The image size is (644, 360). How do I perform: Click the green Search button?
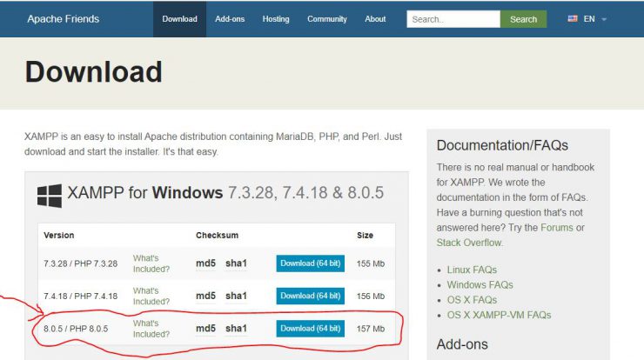(x=523, y=19)
